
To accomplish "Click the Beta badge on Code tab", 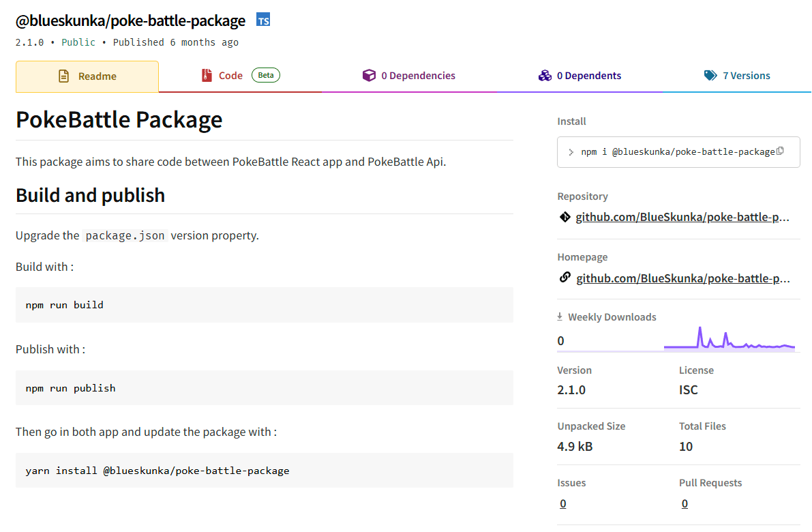I will coord(266,75).
